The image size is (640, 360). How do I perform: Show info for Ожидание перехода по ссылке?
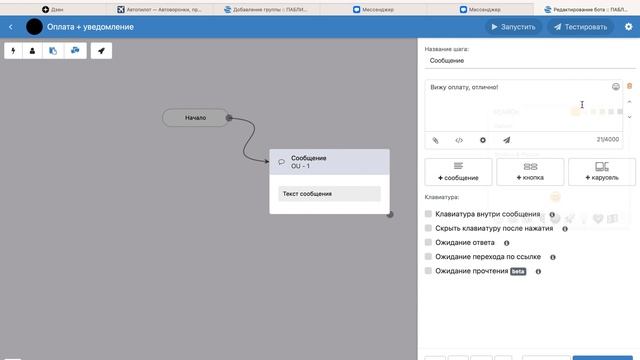point(553,257)
